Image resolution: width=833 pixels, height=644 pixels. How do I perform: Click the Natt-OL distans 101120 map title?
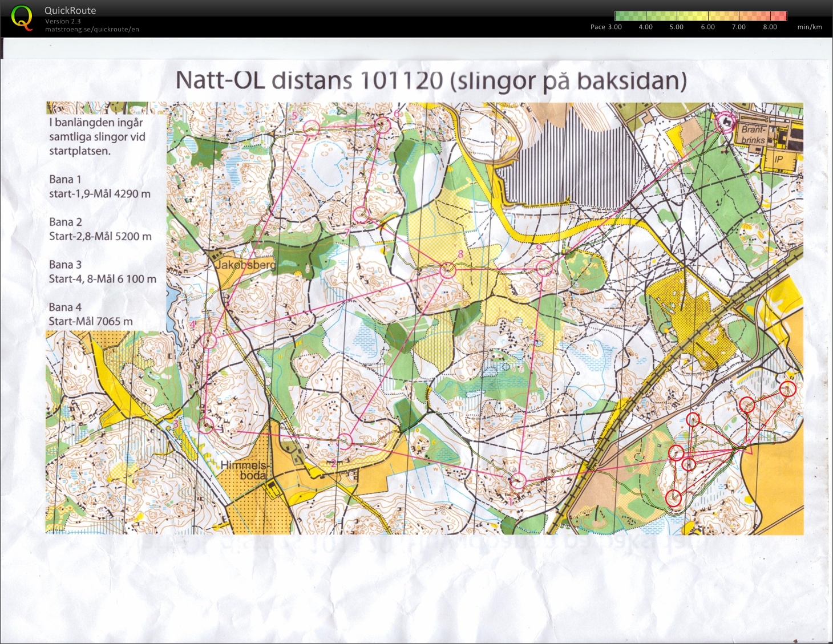pos(431,80)
